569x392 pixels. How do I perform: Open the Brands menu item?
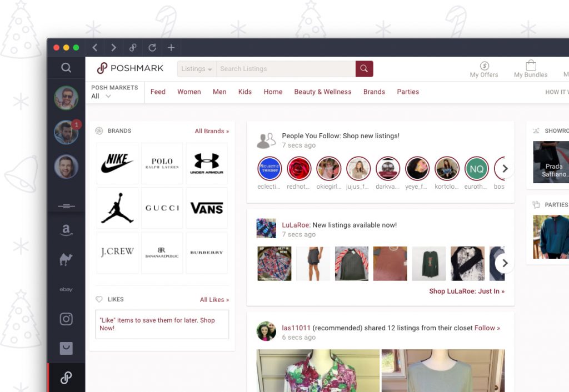coord(374,92)
